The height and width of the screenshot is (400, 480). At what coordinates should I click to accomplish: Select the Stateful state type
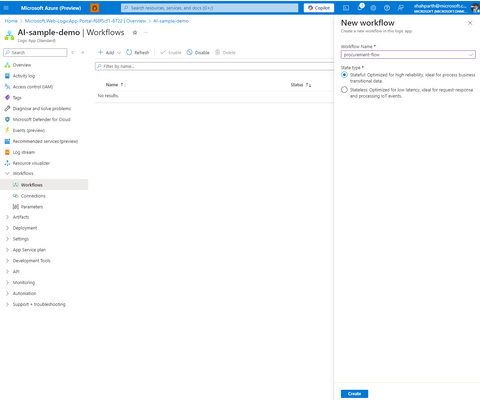click(x=344, y=75)
